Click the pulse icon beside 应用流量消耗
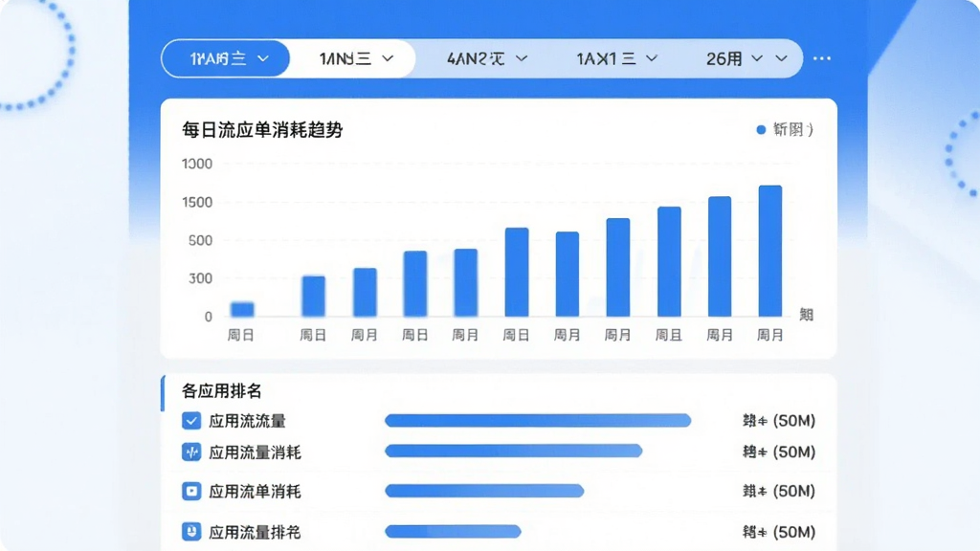 (x=191, y=452)
